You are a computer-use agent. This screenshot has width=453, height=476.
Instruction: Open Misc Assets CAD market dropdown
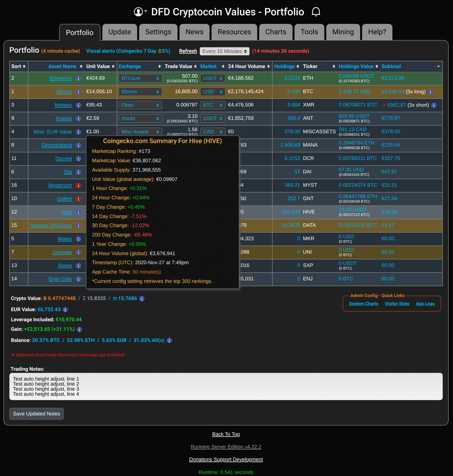[x=213, y=132]
